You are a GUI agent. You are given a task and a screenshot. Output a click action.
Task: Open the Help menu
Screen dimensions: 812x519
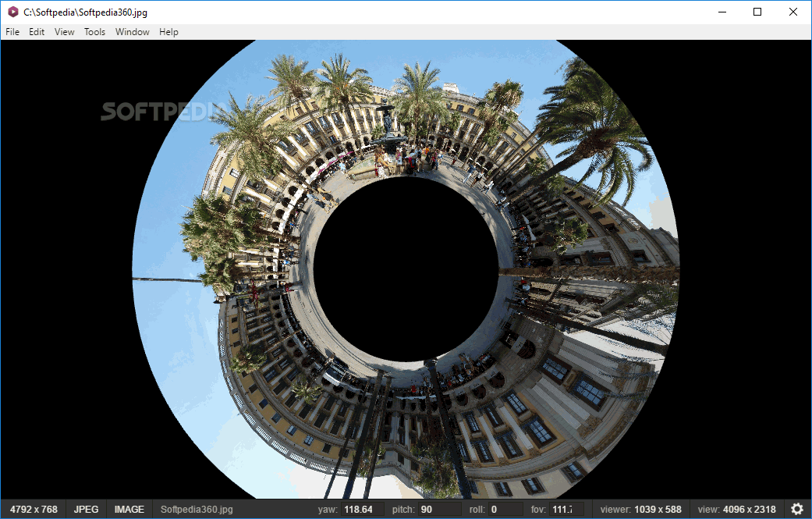point(168,31)
